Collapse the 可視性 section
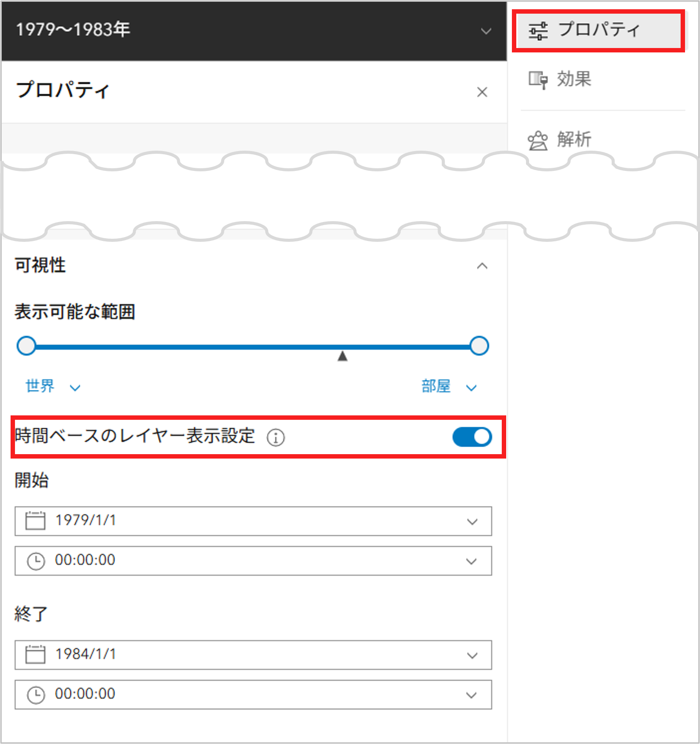700x744 pixels. click(482, 266)
